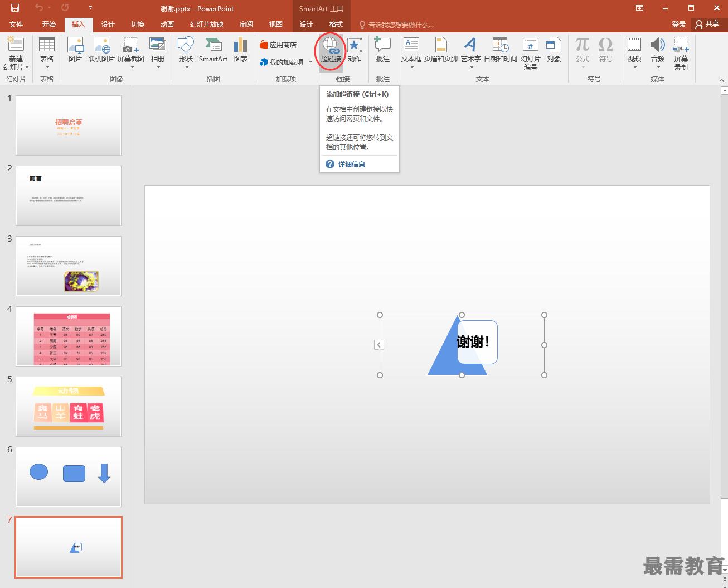This screenshot has width=728, height=588.
Task: Insert an 对象 object
Action: pos(554,50)
